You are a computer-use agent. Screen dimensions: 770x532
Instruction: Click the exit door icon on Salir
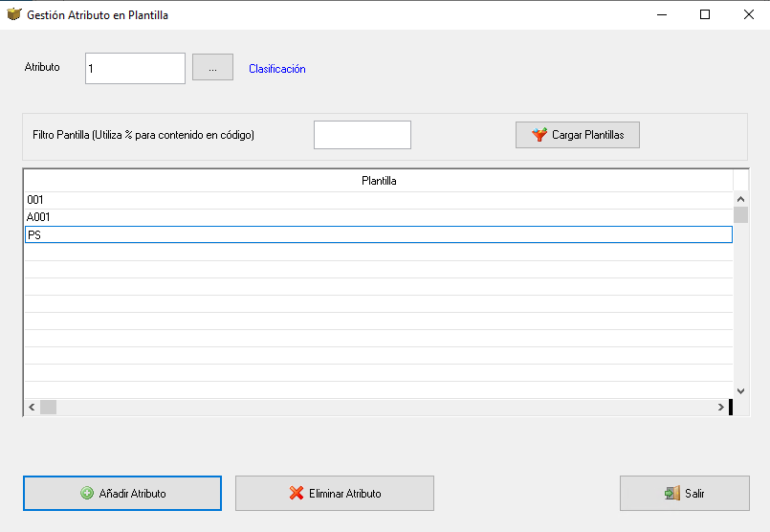672,493
